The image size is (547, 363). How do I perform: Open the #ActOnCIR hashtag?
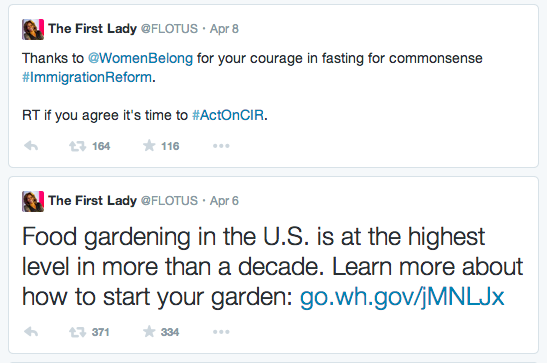click(228, 115)
